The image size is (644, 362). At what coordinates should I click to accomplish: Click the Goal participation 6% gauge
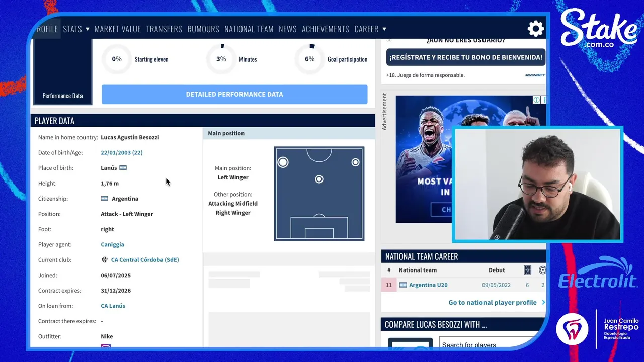point(310,59)
